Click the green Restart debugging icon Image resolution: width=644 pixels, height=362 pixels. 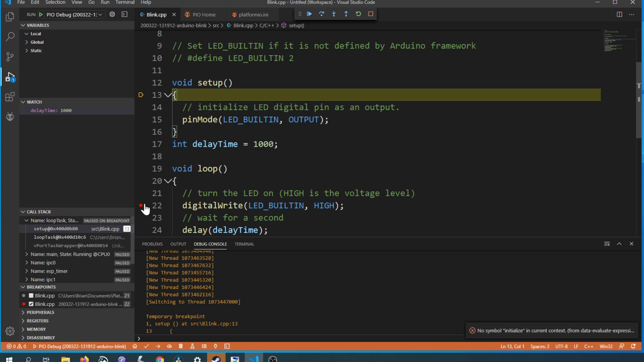(x=359, y=14)
